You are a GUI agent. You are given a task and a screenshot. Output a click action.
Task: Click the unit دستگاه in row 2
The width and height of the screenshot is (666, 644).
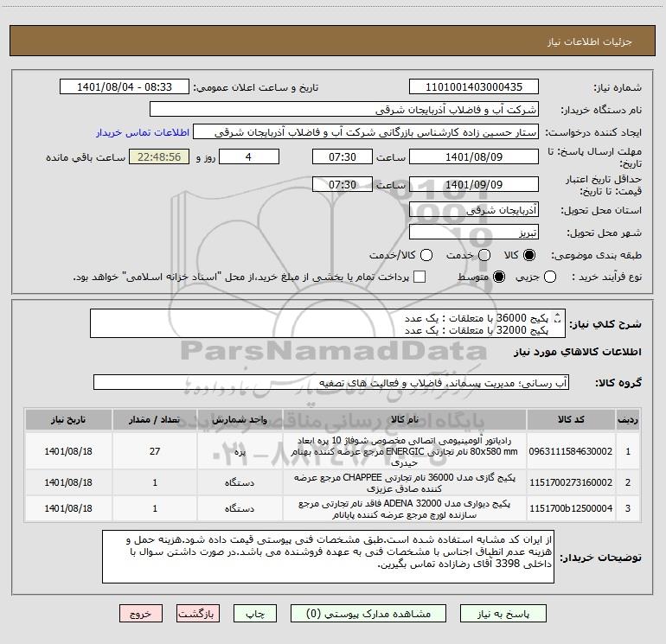coord(240,482)
